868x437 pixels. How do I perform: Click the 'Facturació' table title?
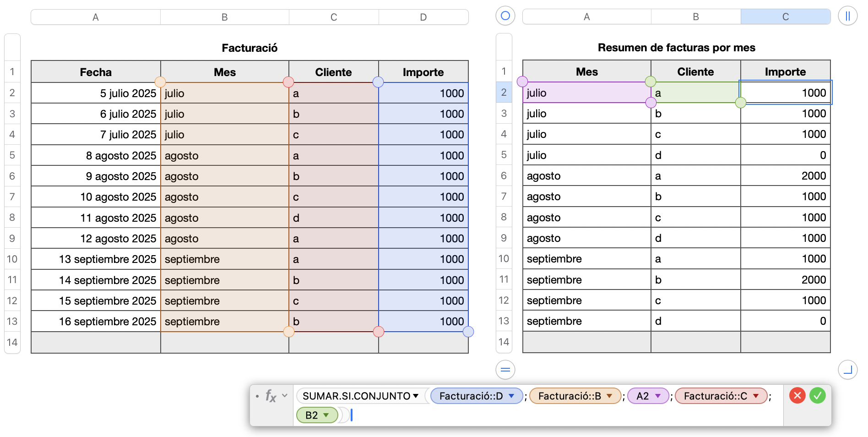[250, 48]
